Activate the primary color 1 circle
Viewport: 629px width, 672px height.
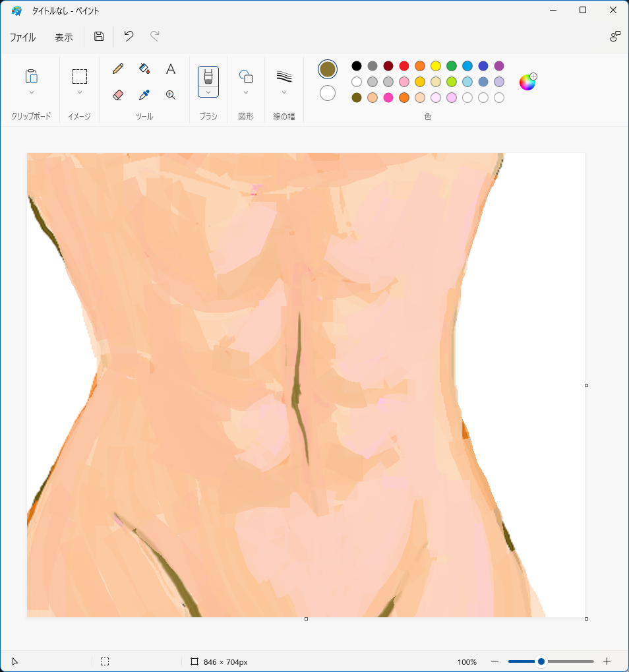(x=328, y=69)
